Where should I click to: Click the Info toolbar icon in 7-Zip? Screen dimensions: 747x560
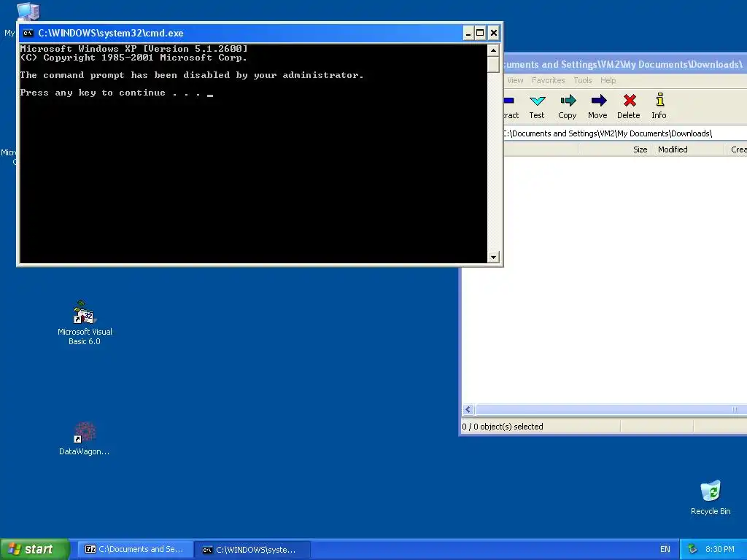(659, 106)
